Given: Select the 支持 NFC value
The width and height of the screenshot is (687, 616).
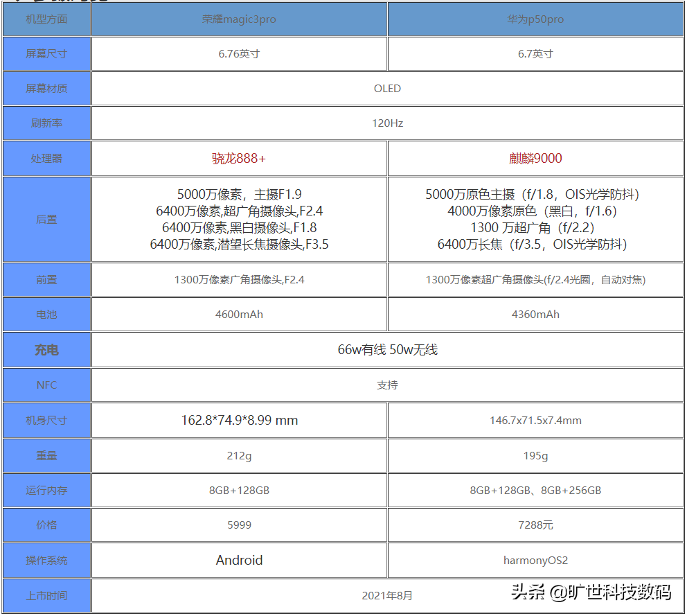Looking at the screenshot, I should click(x=387, y=385).
